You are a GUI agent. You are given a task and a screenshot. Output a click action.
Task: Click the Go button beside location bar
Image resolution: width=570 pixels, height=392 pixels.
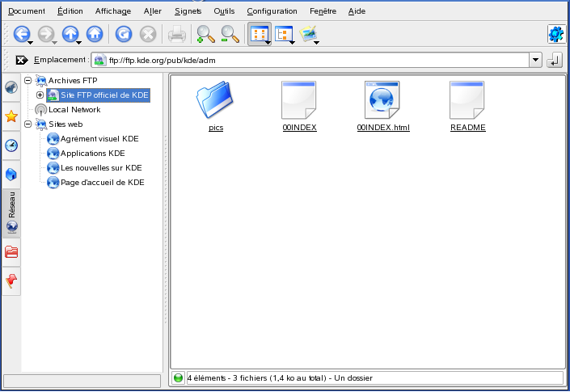(x=555, y=60)
